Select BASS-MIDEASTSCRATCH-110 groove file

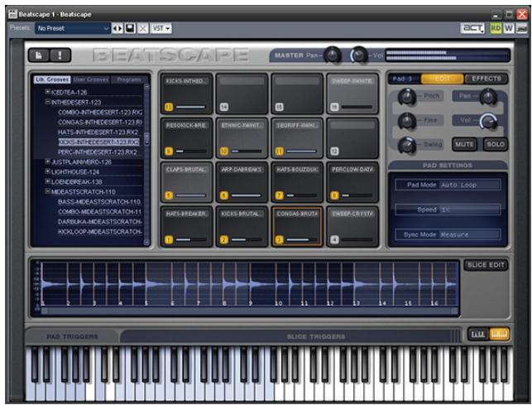pyautogui.click(x=99, y=201)
